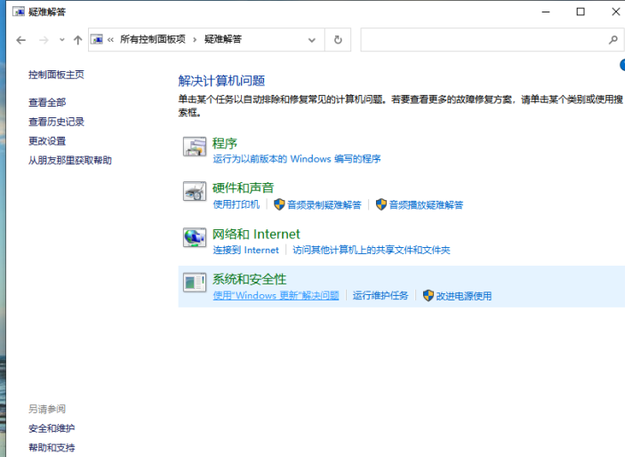The height and width of the screenshot is (457, 625).
Task: Click 所有控制面板项 in breadcrumb
Action: (x=153, y=39)
